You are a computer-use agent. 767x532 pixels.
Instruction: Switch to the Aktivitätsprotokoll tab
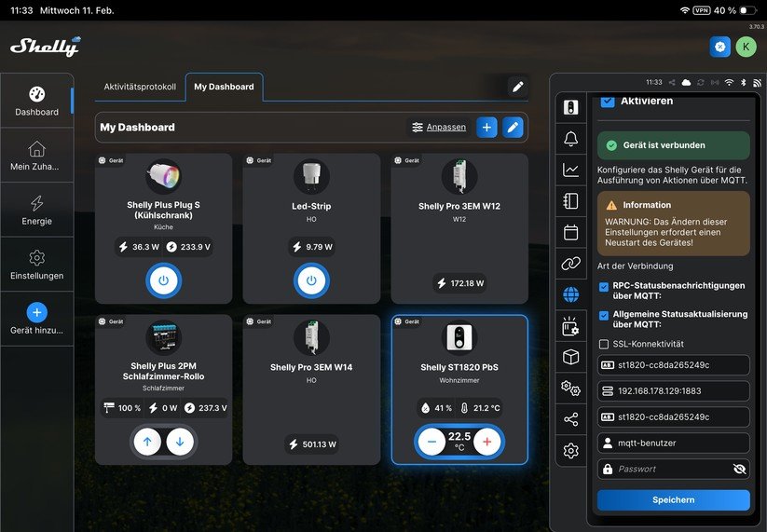pos(140,87)
